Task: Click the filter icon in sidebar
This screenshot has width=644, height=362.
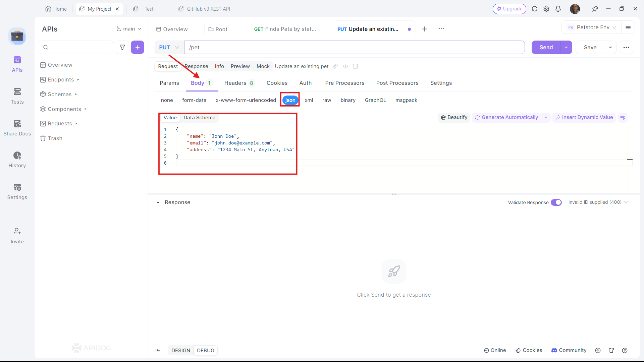Action: [122, 47]
